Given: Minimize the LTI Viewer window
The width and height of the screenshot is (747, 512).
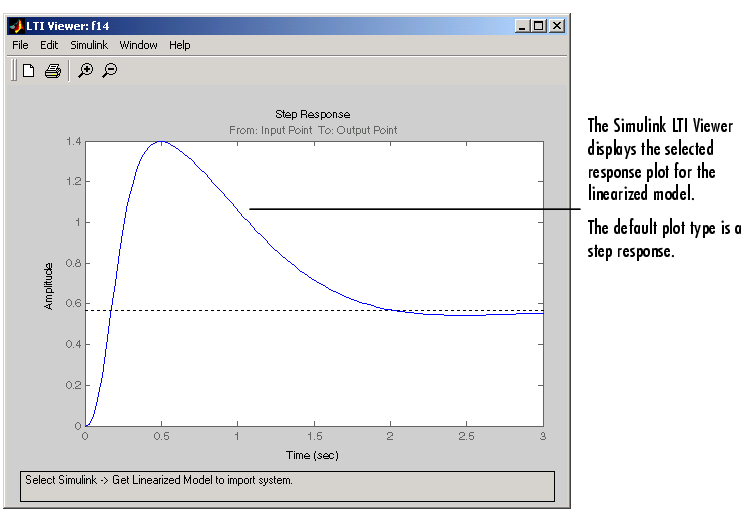Looking at the screenshot, I should coord(523,26).
